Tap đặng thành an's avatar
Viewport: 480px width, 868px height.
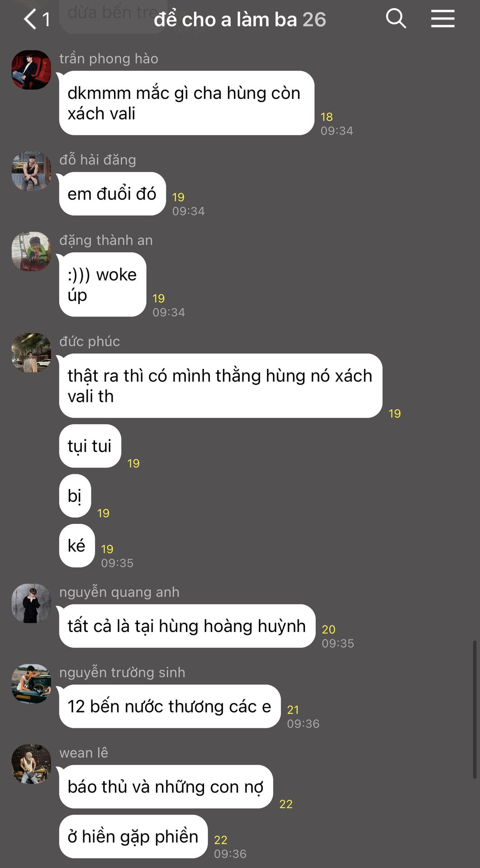click(31, 251)
